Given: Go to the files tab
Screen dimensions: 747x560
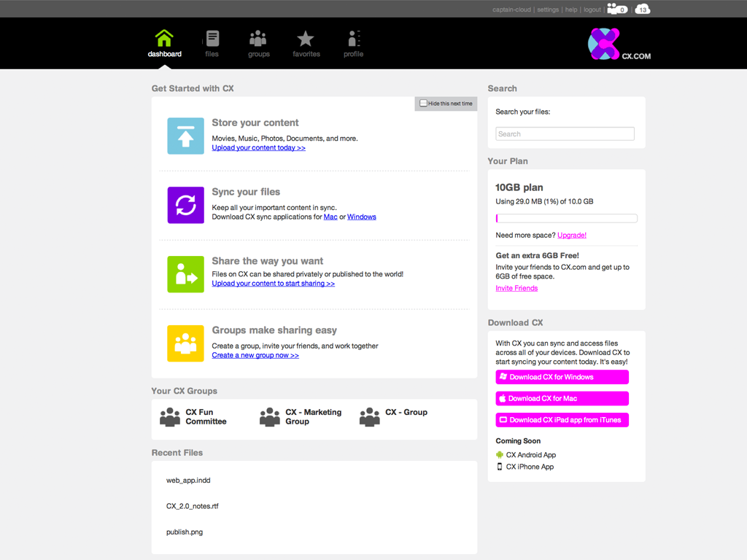Looking at the screenshot, I should [212, 44].
